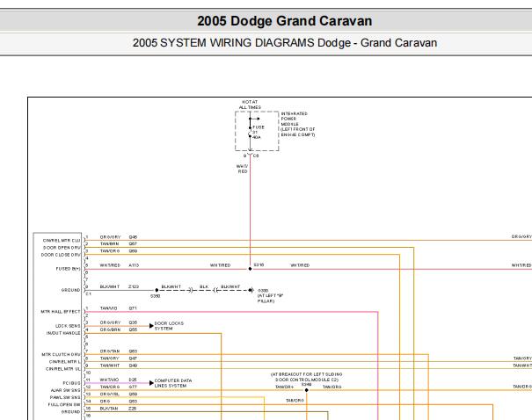Click the 'AJAR SW SNS' pin label
This screenshot has width=532, height=420.
[x=65, y=390]
